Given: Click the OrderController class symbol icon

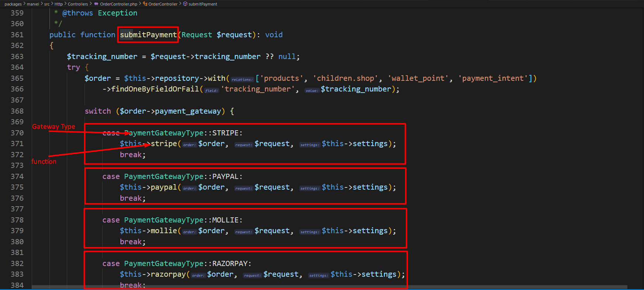Looking at the screenshot, I should pyautogui.click(x=145, y=4).
